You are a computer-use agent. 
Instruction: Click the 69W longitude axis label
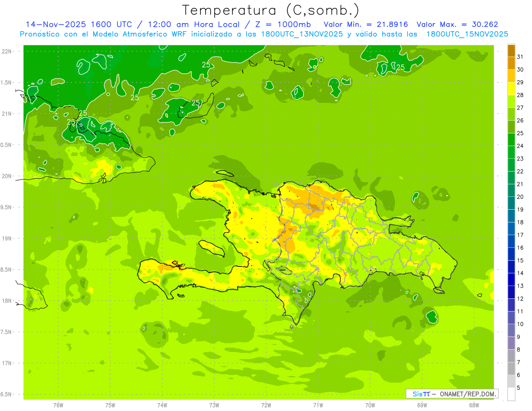[422, 405]
